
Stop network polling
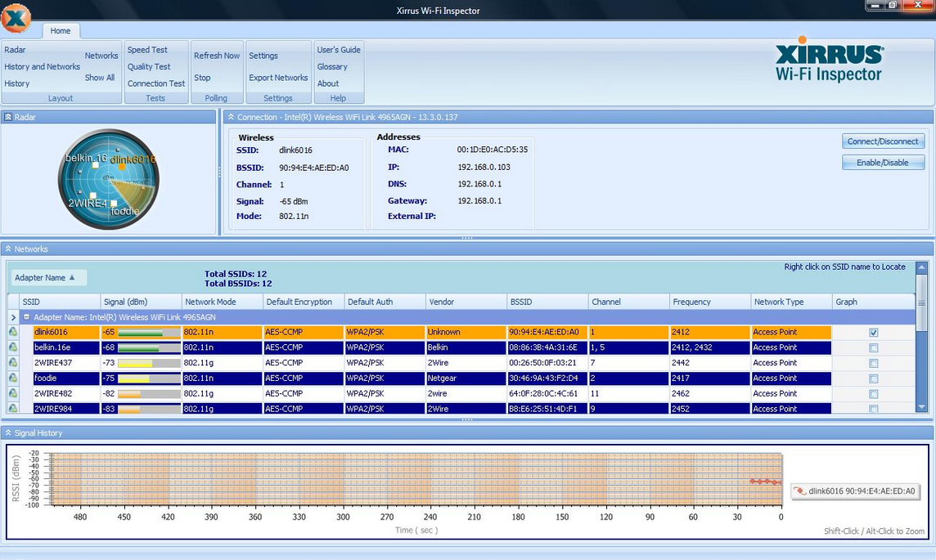tap(202, 78)
